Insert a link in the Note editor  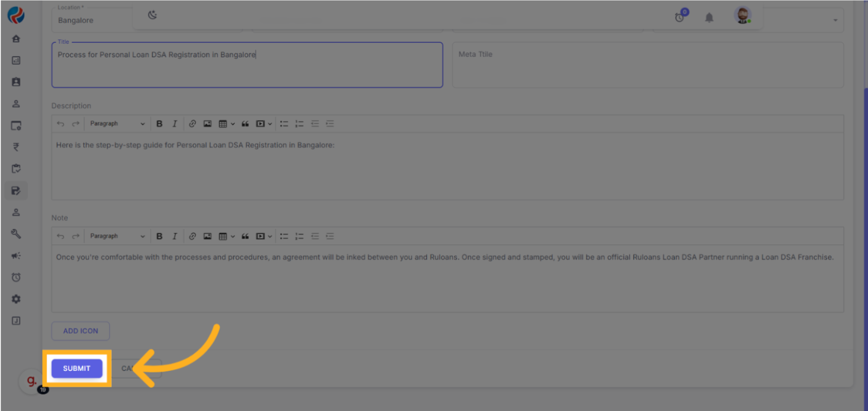coord(192,236)
